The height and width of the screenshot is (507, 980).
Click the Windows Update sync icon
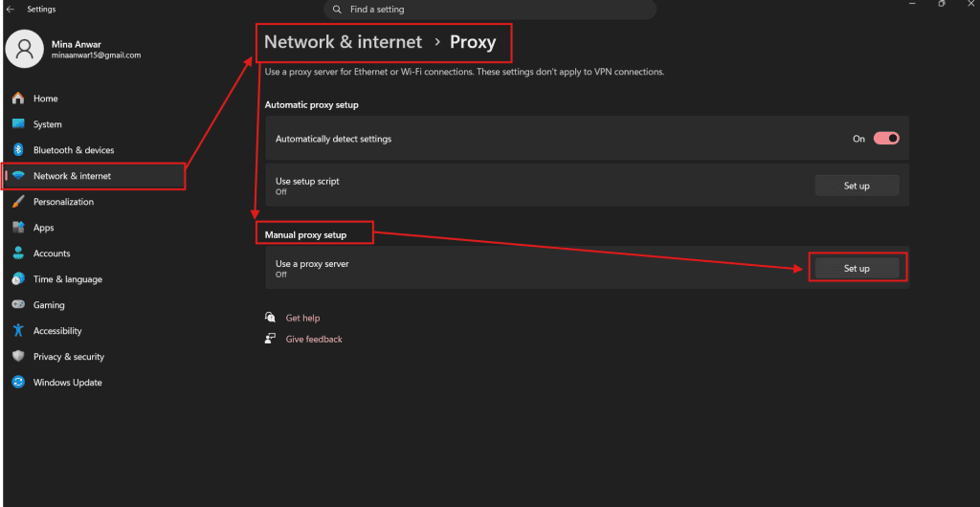click(x=18, y=382)
